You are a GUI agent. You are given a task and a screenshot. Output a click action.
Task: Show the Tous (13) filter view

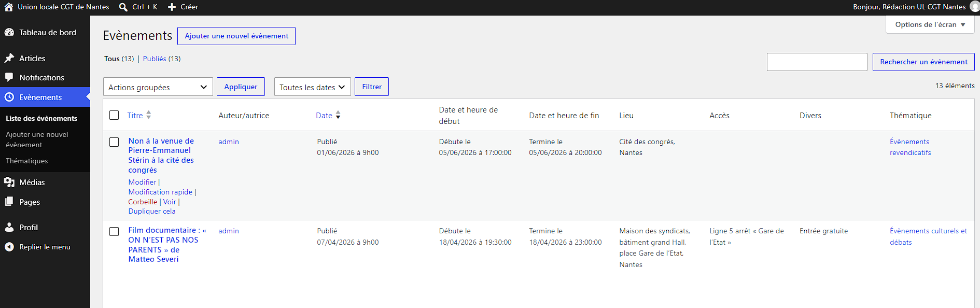coord(119,59)
